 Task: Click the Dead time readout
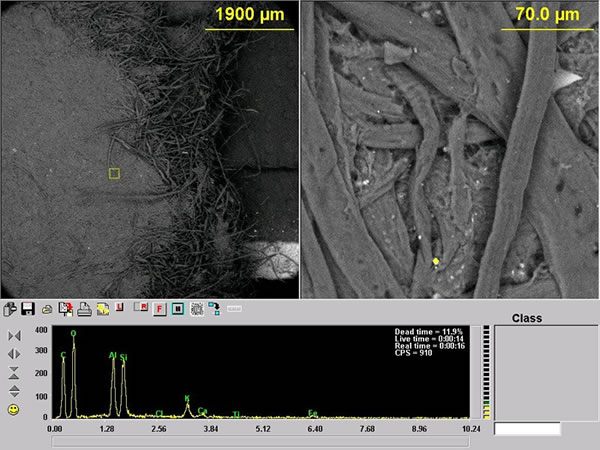coord(429,332)
